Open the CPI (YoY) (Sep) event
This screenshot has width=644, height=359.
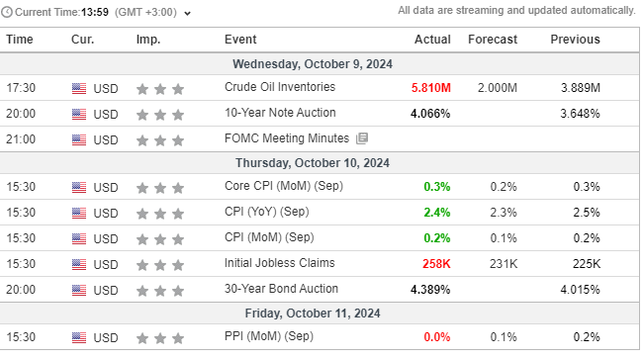266,212
